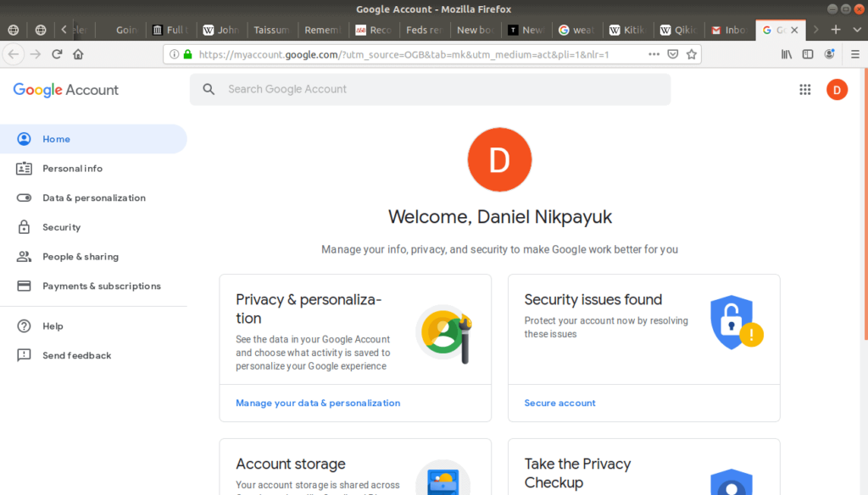
Task: Go to Security settings
Action: [x=93, y=227]
